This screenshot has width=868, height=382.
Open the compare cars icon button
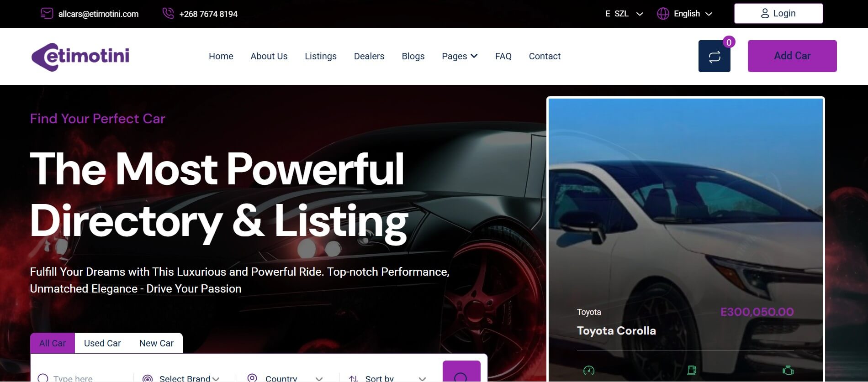tap(714, 56)
